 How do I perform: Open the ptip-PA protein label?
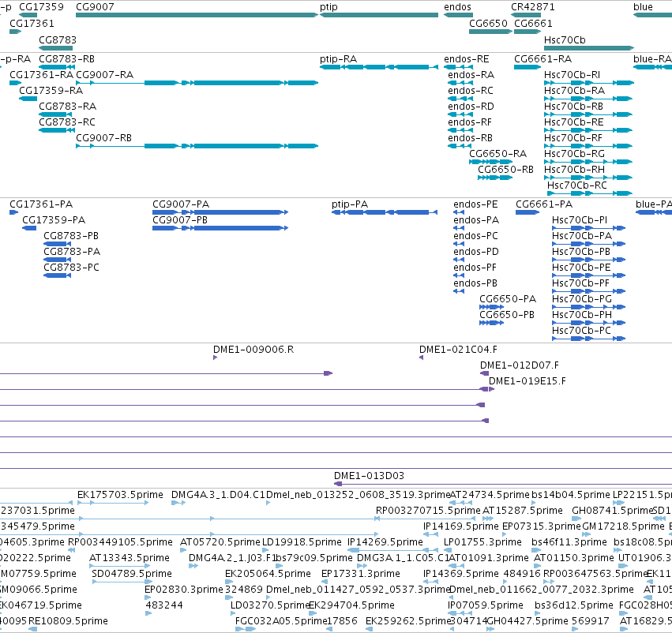pyautogui.click(x=350, y=204)
